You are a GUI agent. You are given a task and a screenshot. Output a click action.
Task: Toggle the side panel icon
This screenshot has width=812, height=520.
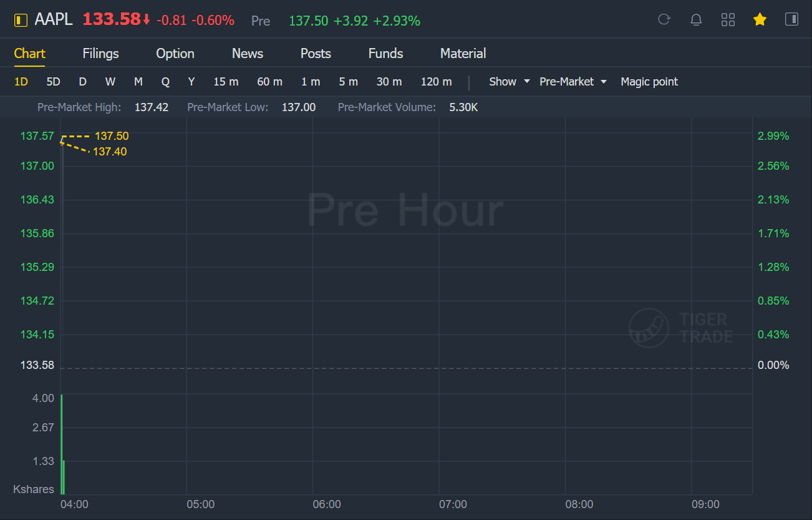coord(791,19)
